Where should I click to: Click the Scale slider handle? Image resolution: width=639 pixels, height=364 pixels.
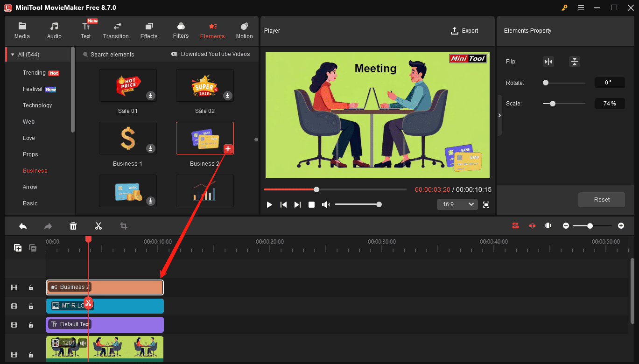553,104
